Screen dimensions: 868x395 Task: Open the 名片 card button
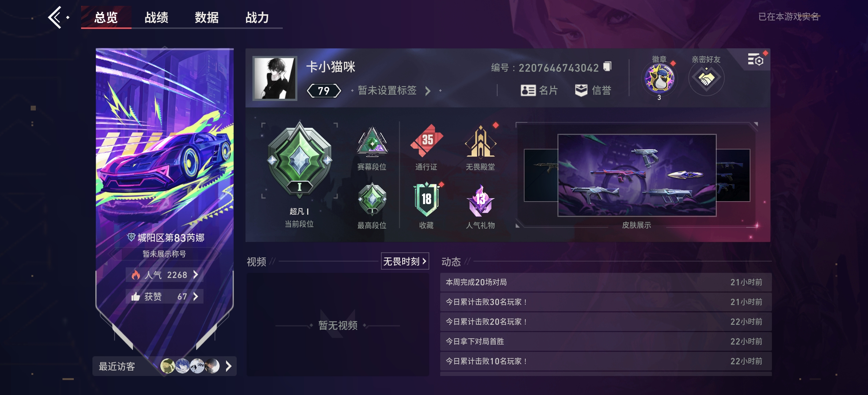tap(539, 90)
